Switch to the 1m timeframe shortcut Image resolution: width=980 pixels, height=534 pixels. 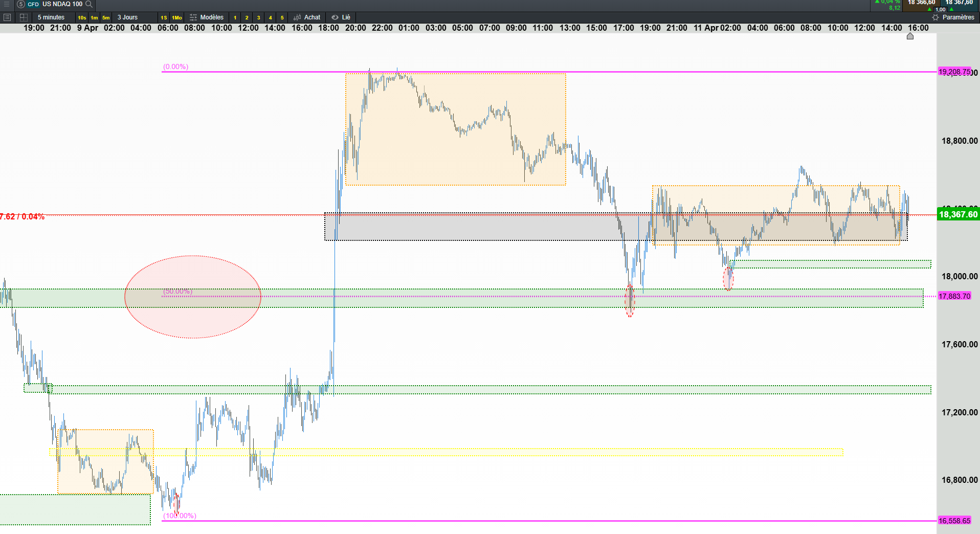[x=94, y=17]
